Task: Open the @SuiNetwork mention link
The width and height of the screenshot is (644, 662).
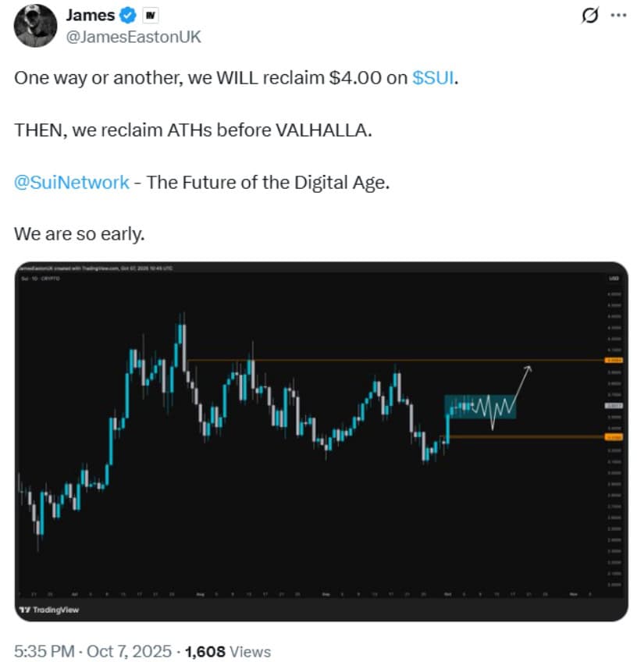Action: [72, 183]
